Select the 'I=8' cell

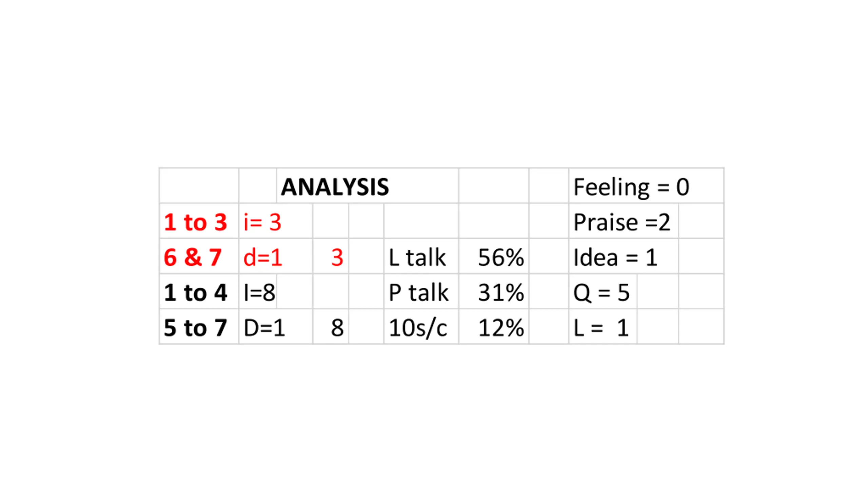pos(258,292)
